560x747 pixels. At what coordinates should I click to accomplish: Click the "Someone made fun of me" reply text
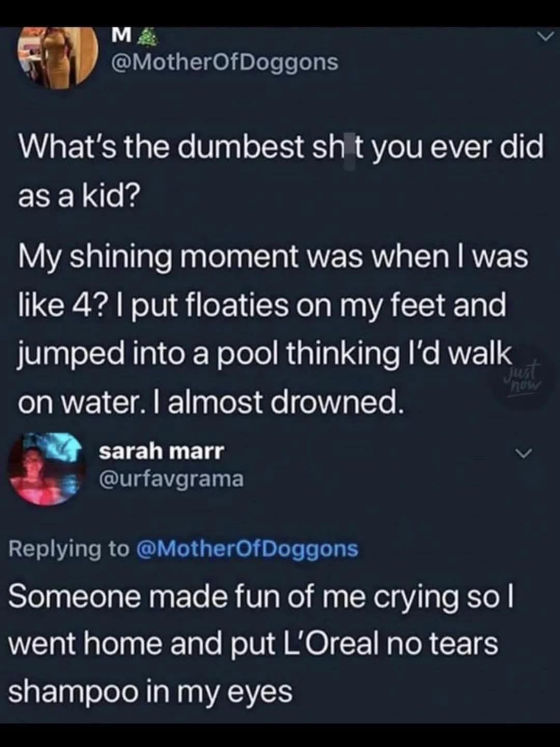(261, 596)
